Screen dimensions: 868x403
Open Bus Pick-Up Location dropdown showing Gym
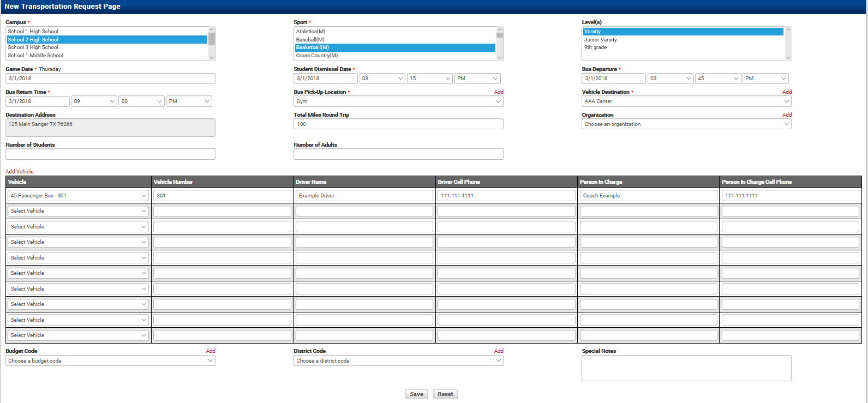tap(398, 101)
